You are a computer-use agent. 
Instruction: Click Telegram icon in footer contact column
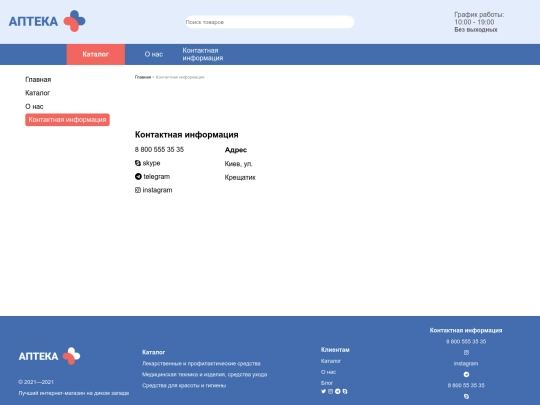466,374
